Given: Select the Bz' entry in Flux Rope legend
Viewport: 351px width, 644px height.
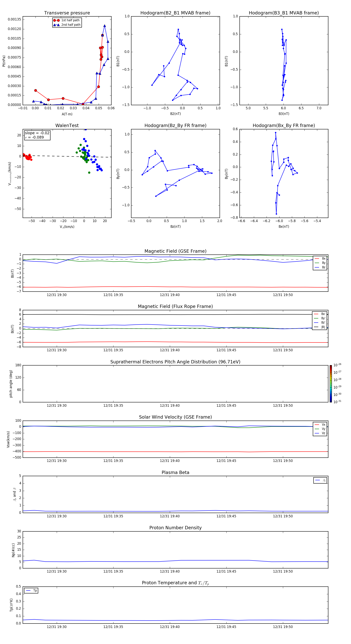Looking at the screenshot, I should point(320,323).
